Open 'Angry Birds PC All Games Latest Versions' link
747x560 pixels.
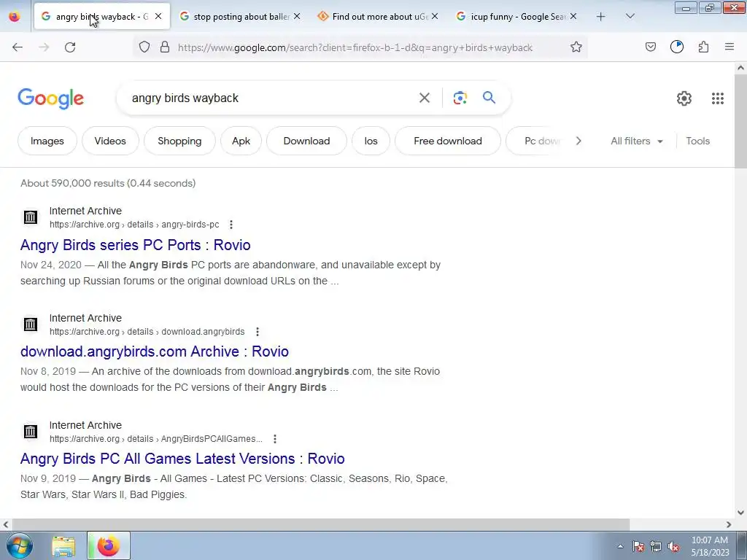pos(182,459)
